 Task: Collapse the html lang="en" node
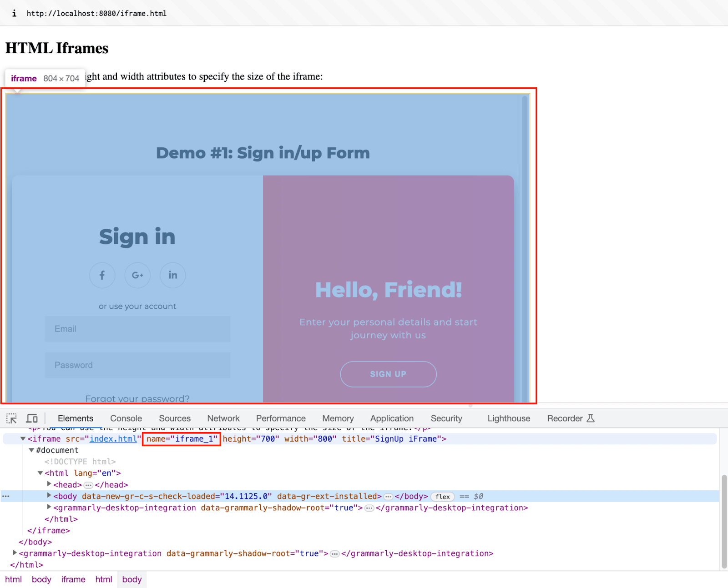point(40,473)
